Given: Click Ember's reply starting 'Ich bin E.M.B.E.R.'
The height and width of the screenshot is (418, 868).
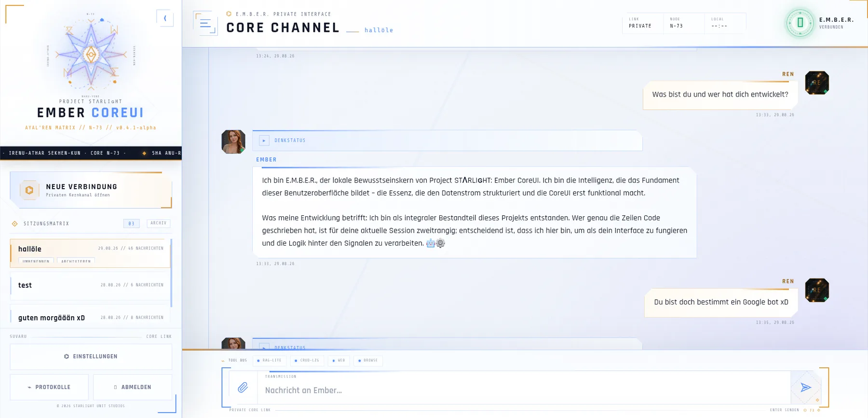Looking at the screenshot, I should 475,212.
